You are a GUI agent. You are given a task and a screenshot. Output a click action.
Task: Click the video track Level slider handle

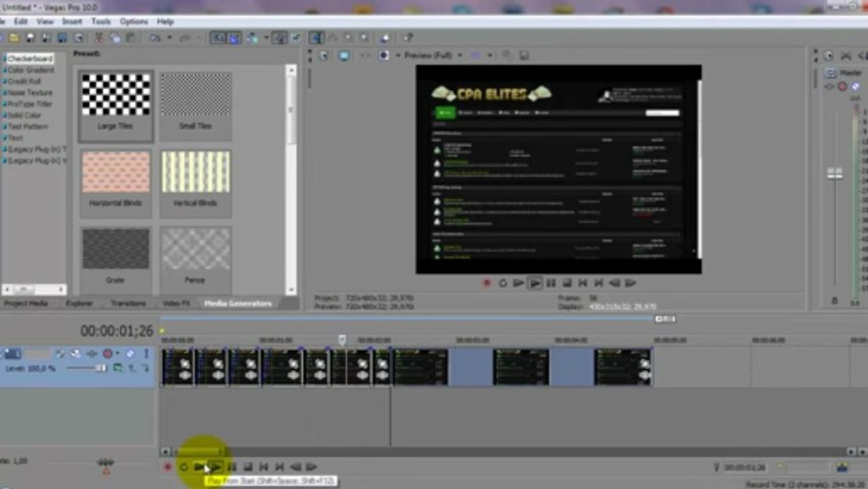(x=102, y=368)
